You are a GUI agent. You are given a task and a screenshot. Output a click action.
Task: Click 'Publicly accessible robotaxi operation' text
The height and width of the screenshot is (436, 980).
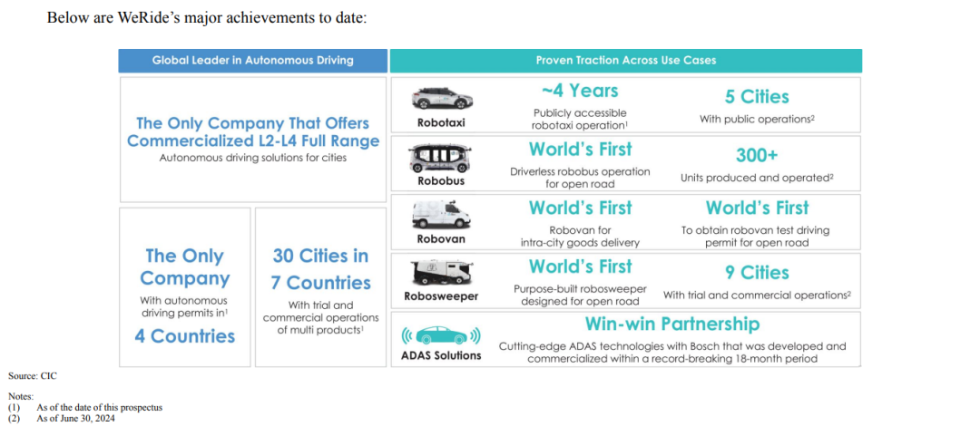pyautogui.click(x=580, y=119)
